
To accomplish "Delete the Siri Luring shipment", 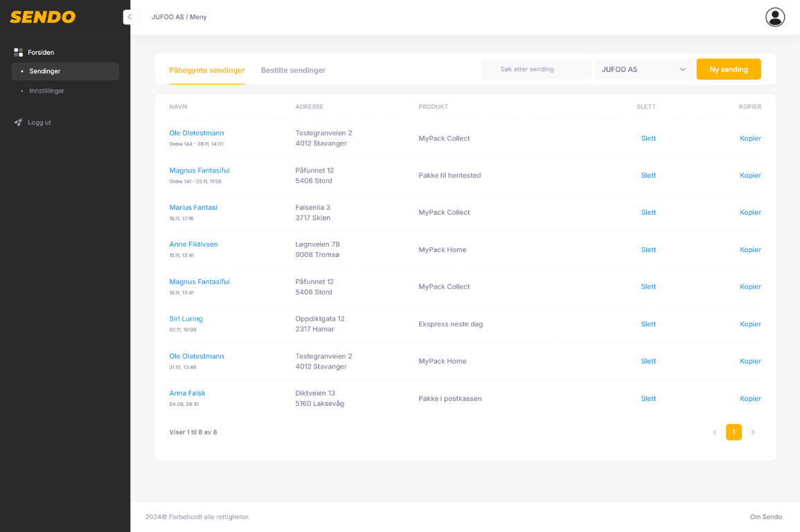I will click(648, 324).
